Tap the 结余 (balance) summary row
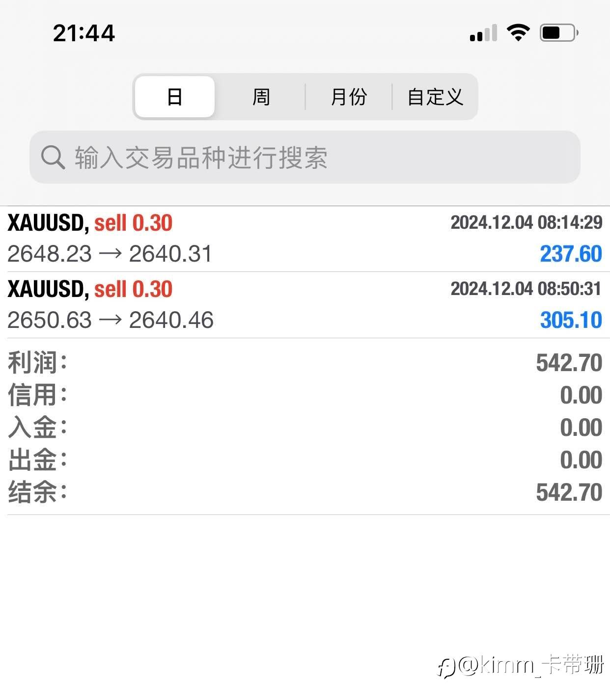The width and height of the screenshot is (610, 700). [305, 492]
